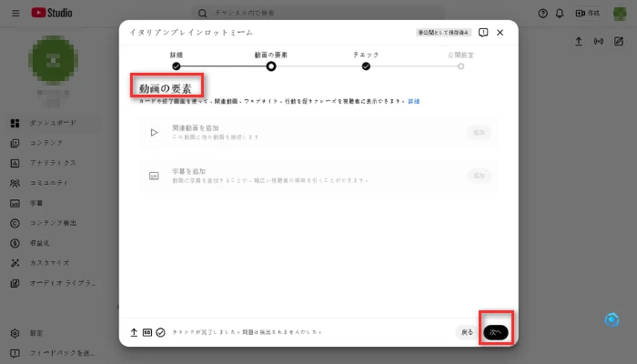The image size is (637, 364).
Task: Click the upload video arrow in header
Action: (x=579, y=41)
